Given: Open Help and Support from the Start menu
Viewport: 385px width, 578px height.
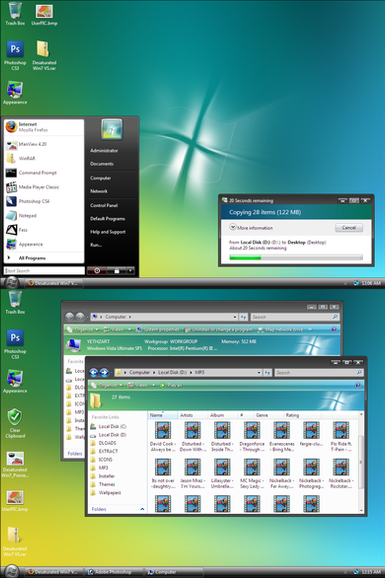Looking at the screenshot, I should click(x=108, y=232).
